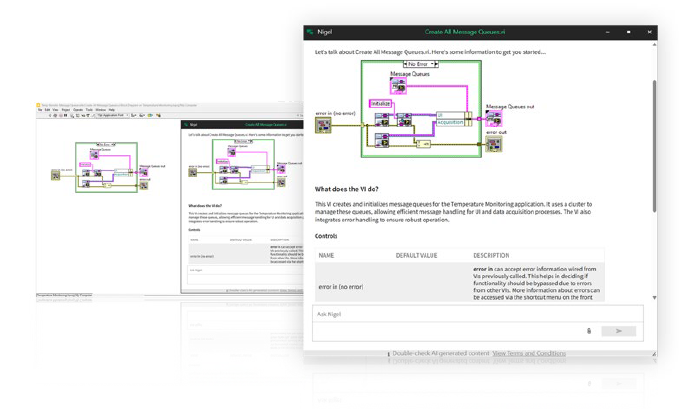Send the message with the arrow button
This screenshot has height=409, width=700.
pos(618,331)
